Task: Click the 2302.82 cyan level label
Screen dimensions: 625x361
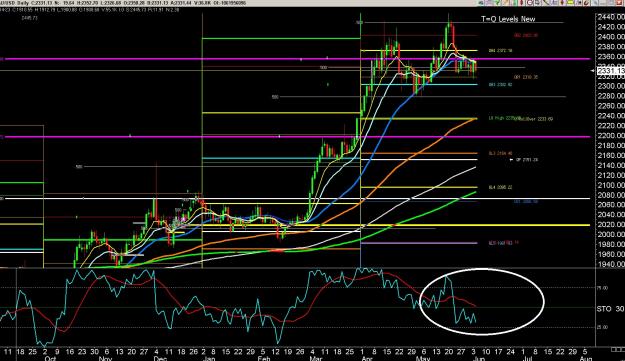Action: tap(500, 84)
